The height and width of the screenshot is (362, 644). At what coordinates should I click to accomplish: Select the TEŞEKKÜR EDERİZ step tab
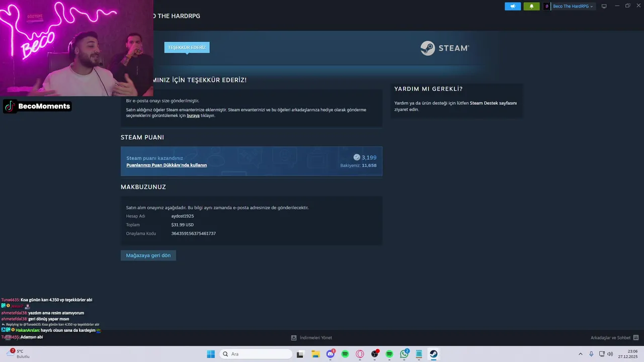click(x=187, y=47)
